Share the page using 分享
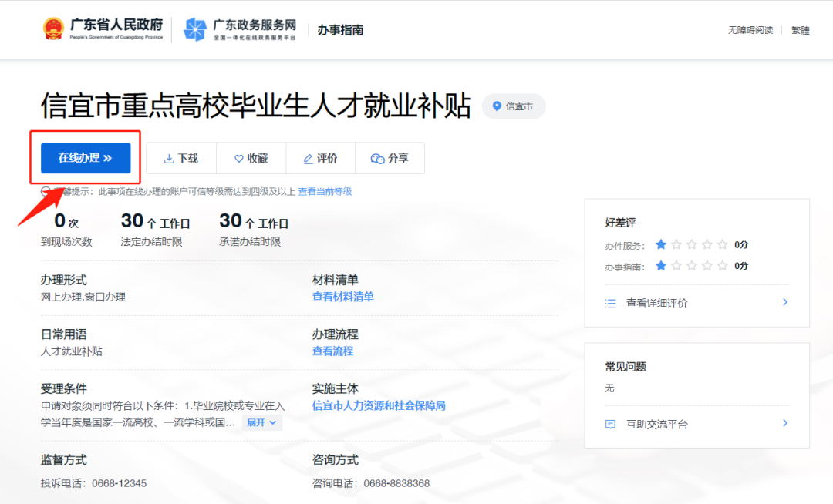Viewport: 833px width, 504px height. pos(390,158)
